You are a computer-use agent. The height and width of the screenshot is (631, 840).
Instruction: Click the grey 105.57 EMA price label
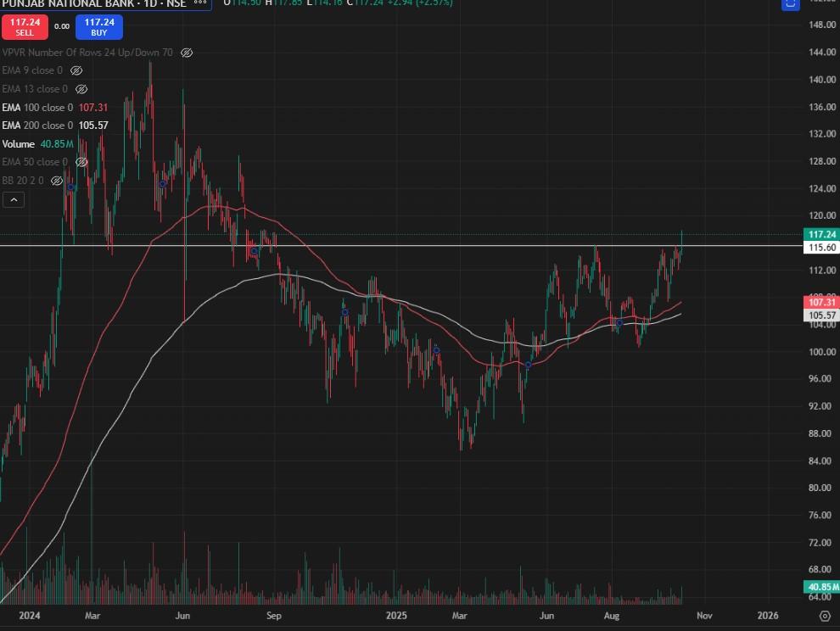822,315
